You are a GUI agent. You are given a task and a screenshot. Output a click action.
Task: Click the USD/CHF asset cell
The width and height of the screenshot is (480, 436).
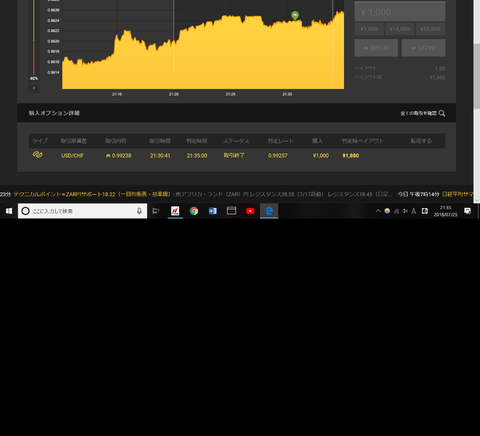pyautogui.click(x=72, y=156)
